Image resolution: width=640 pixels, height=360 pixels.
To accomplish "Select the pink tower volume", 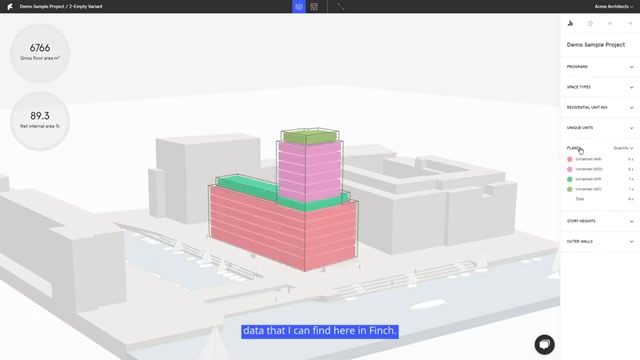I will pyautogui.click(x=309, y=171).
